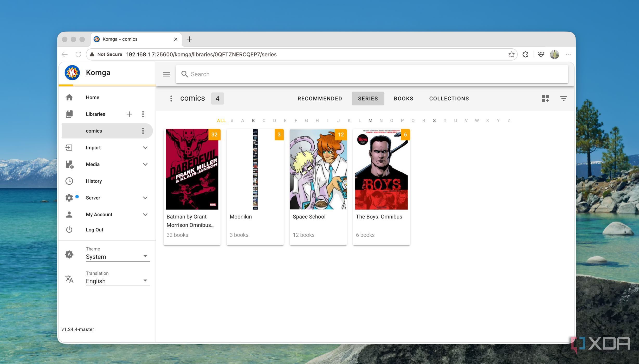Click the Server gear icon
Screen dimensions: 639x364
(69, 198)
